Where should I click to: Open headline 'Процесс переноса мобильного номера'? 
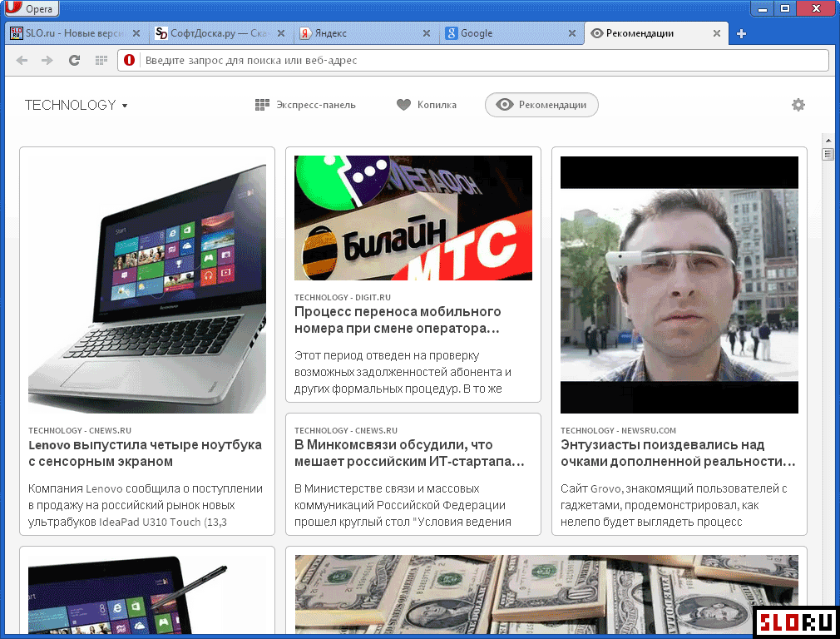tap(398, 320)
